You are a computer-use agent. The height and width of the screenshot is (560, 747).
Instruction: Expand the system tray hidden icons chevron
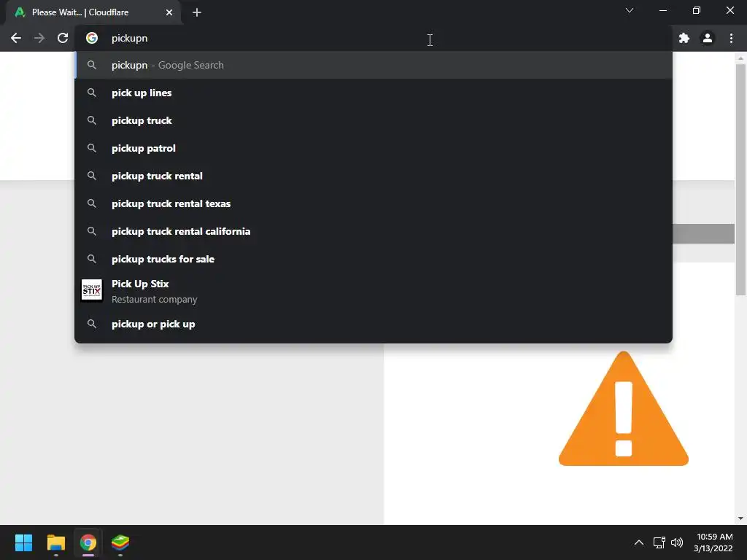click(639, 542)
